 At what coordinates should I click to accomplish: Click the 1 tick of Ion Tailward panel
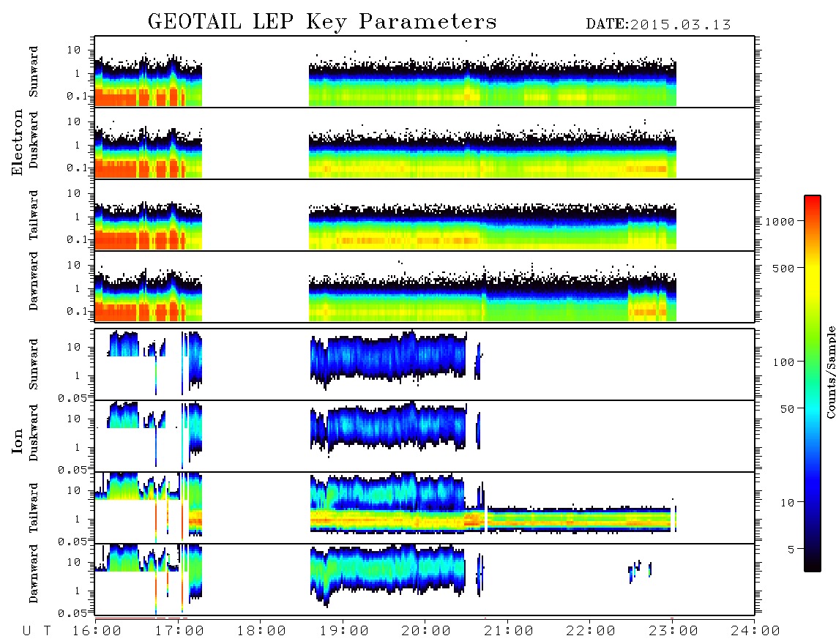78,520
